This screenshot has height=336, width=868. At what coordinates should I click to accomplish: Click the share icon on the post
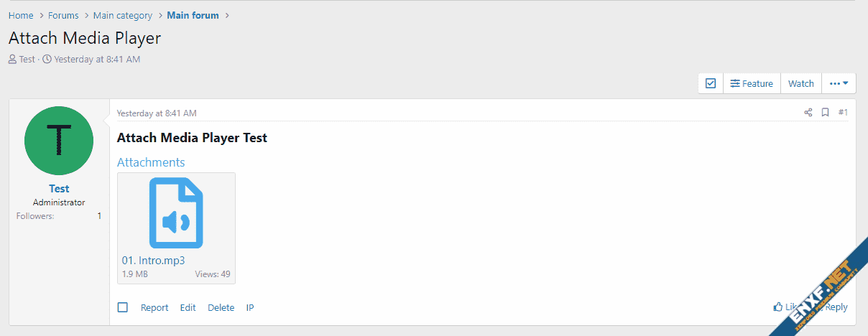pos(808,113)
